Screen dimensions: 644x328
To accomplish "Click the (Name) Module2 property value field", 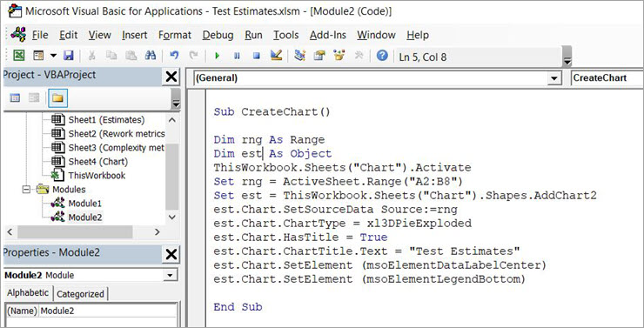I will (x=109, y=311).
